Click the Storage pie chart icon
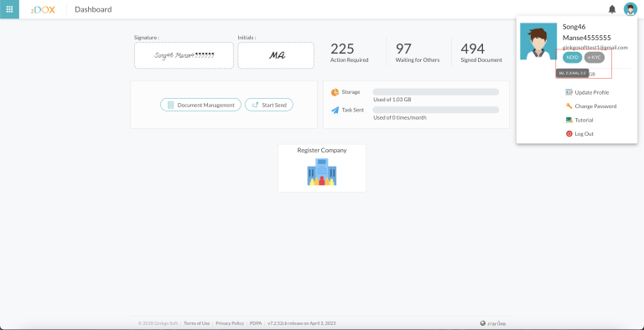This screenshot has height=330, width=644. coord(335,92)
